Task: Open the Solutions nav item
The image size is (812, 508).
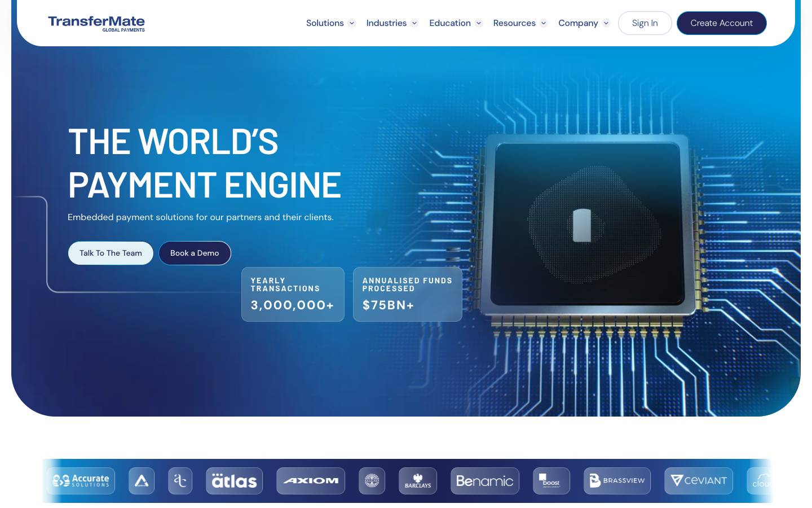Action: point(325,23)
